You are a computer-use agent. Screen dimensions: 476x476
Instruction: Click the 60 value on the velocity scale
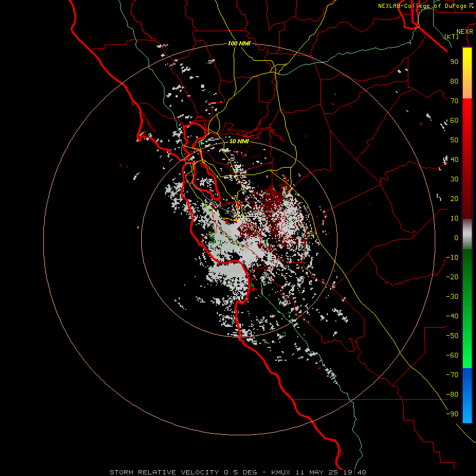tap(454, 121)
